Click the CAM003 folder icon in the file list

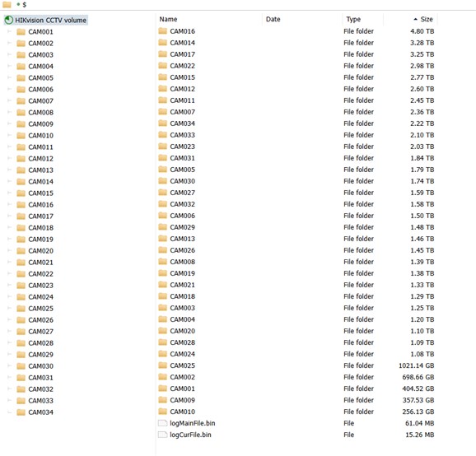tap(163, 308)
